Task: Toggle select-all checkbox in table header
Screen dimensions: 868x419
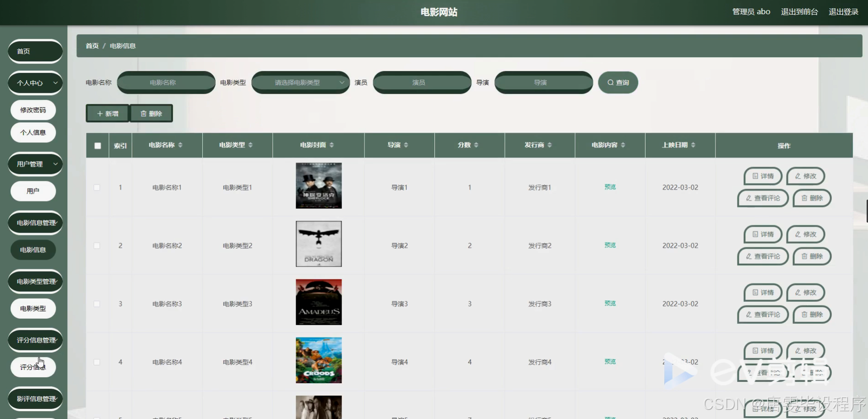Action: (x=98, y=146)
